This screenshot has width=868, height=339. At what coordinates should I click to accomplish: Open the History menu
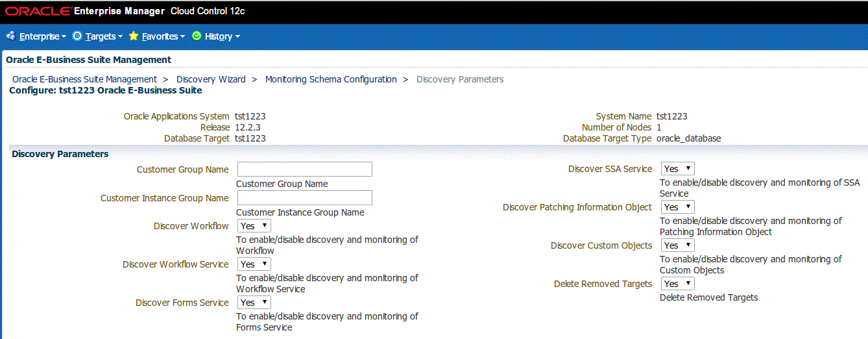[x=222, y=36]
